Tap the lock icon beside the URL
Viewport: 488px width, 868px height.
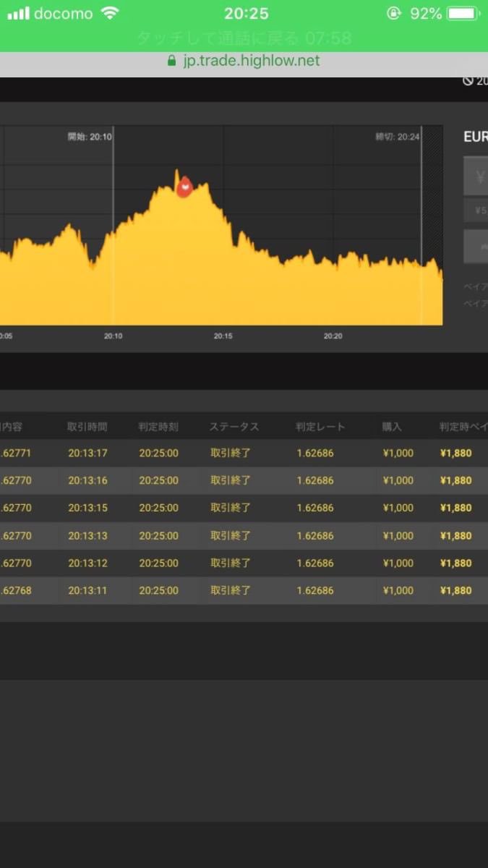[x=171, y=61]
